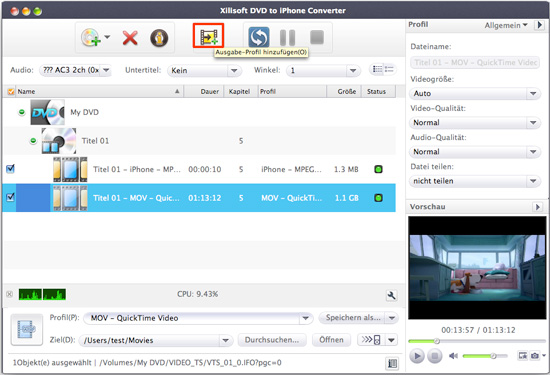Sort by the Dauer column header
The width and height of the screenshot is (550, 375).
pos(204,92)
